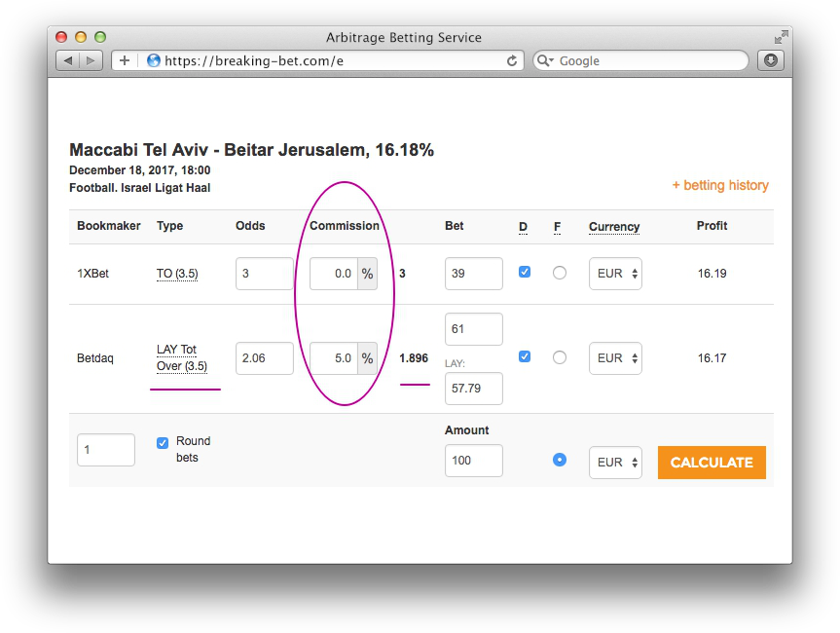Open the betting history link

[720, 185]
